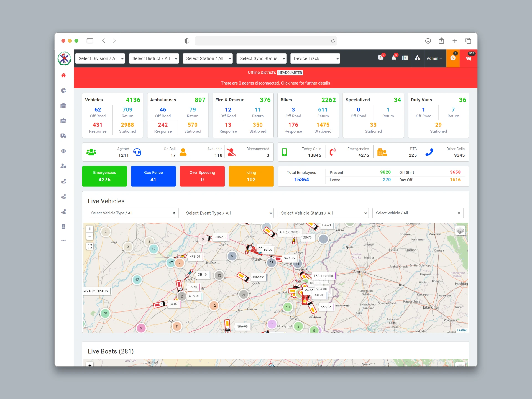Toggle the browser sidebar panel
This screenshot has width=532, height=399.
point(90,41)
